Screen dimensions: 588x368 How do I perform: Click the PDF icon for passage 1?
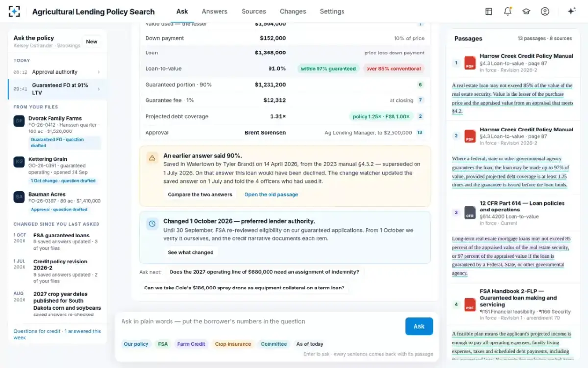coord(470,63)
